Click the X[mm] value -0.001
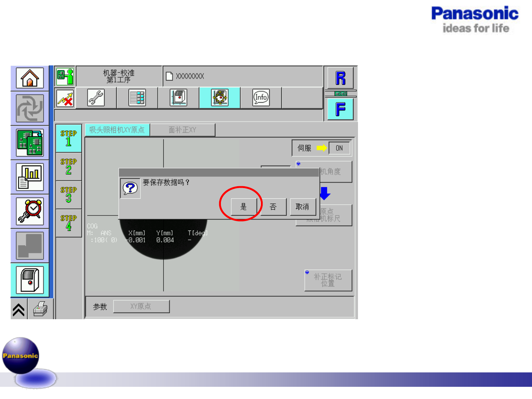Screen dimensions: 532x399 click(x=136, y=240)
